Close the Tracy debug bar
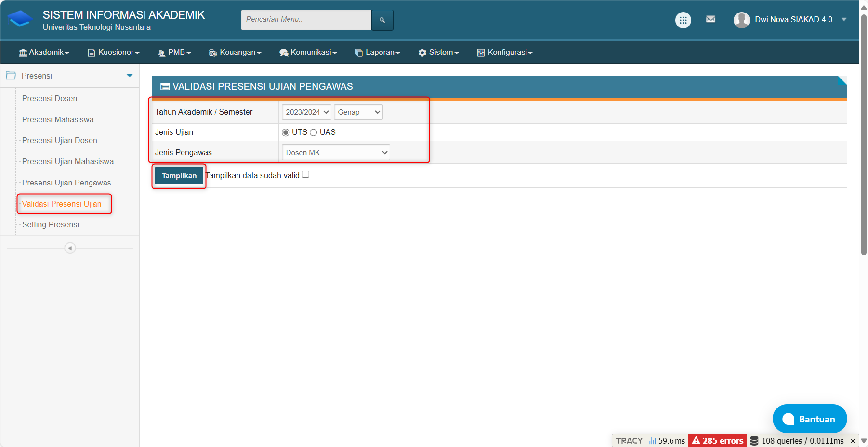This screenshot has width=868, height=447. (852, 441)
